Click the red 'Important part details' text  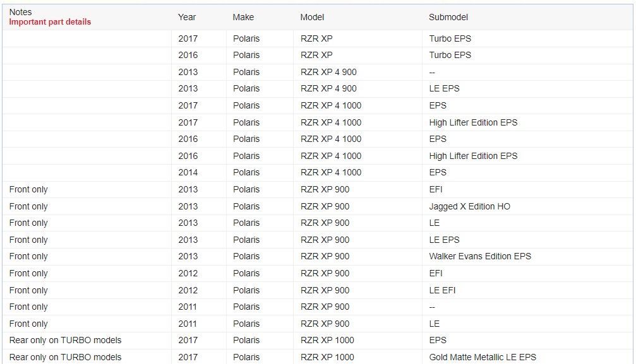50,21
